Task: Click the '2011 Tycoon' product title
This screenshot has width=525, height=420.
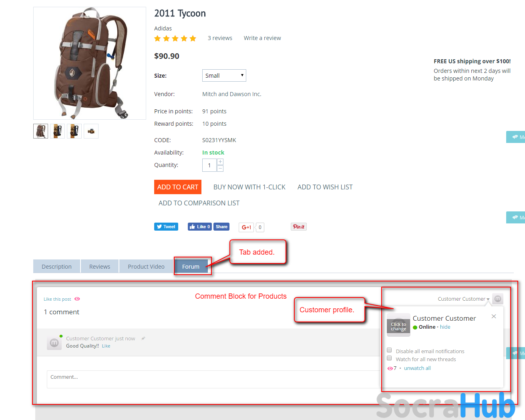Action: [180, 14]
